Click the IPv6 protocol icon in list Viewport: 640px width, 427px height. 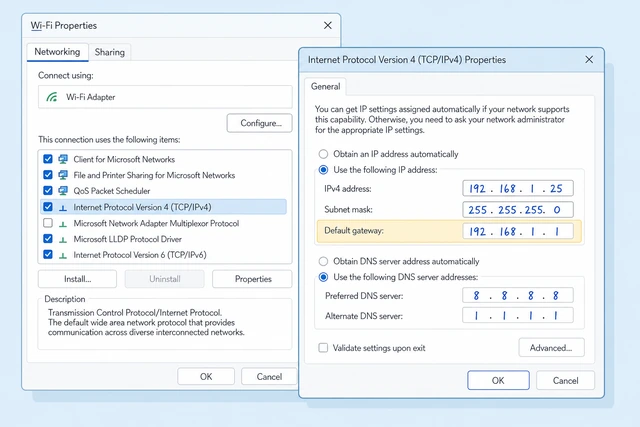pyautogui.click(x=63, y=256)
